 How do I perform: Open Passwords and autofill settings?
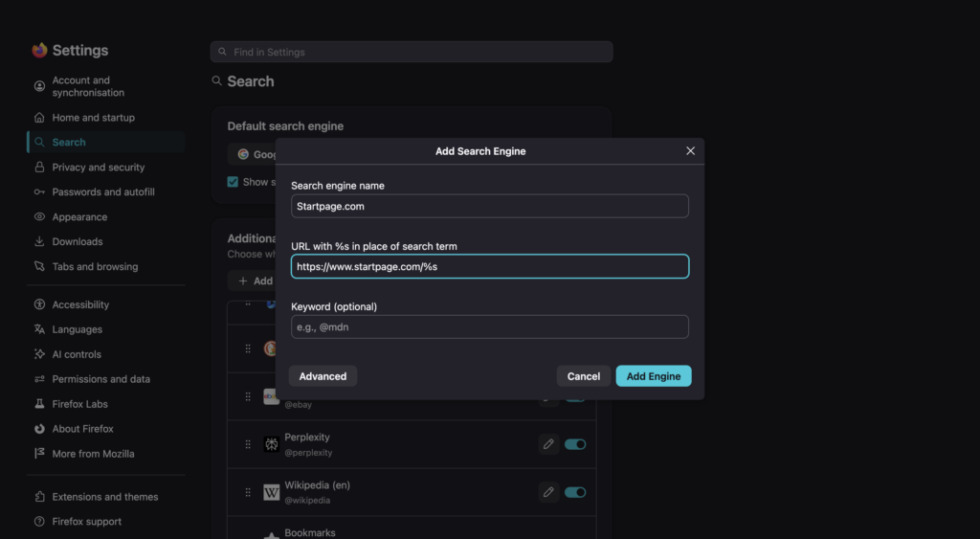tap(105, 192)
